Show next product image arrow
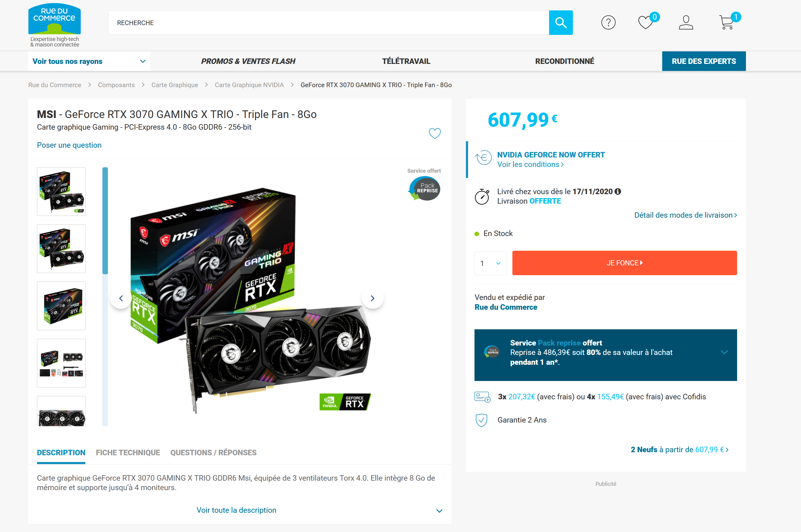Image resolution: width=801 pixels, height=532 pixels. pyautogui.click(x=372, y=298)
